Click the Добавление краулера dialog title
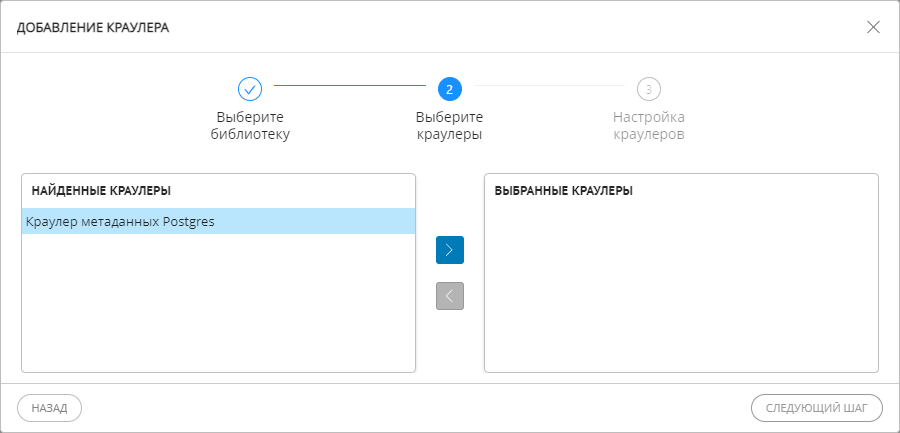Viewport: 900px width, 433px height. coord(93,27)
